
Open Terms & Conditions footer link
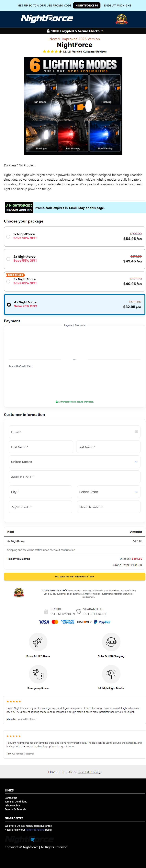[16, 802]
